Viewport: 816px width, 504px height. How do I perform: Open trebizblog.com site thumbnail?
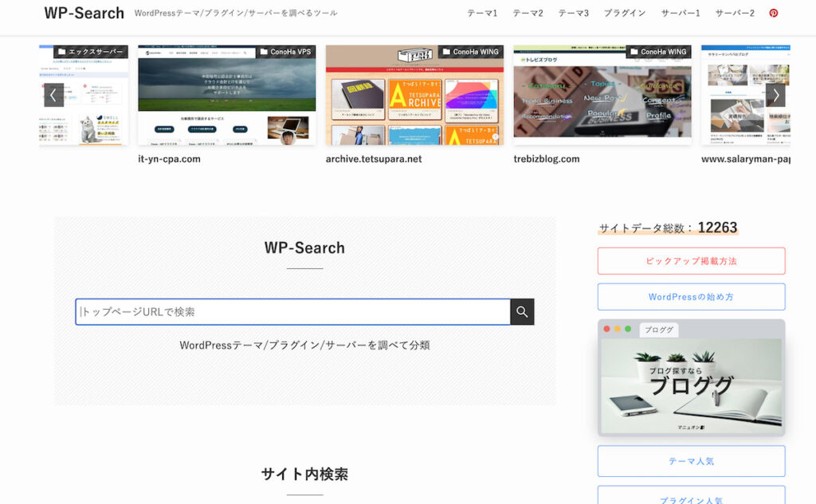[602, 95]
